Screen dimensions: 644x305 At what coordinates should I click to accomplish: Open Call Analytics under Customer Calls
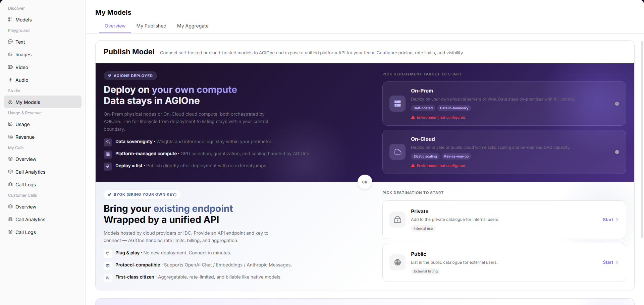click(x=43, y=220)
